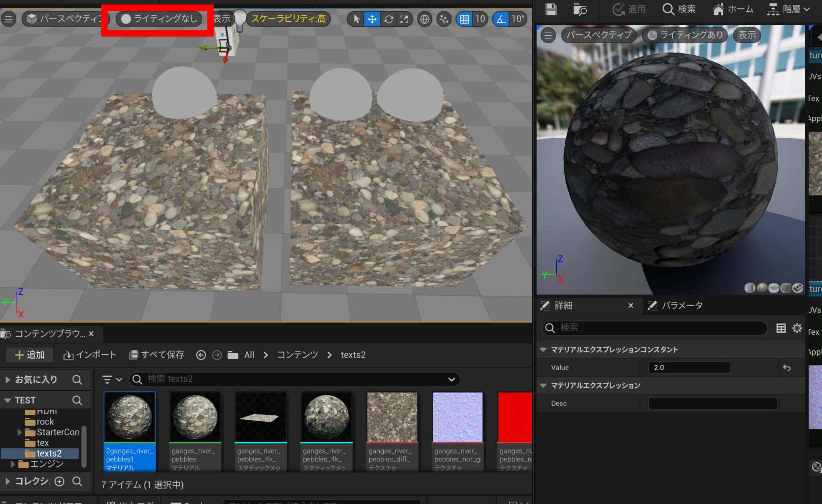Open the viewport hamburger menu icon
822x504 pixels.
8,19
